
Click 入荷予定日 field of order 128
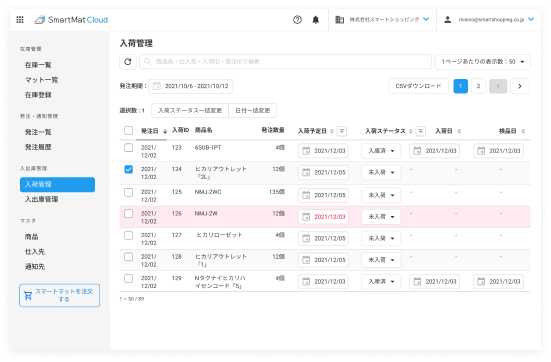[x=323, y=260]
